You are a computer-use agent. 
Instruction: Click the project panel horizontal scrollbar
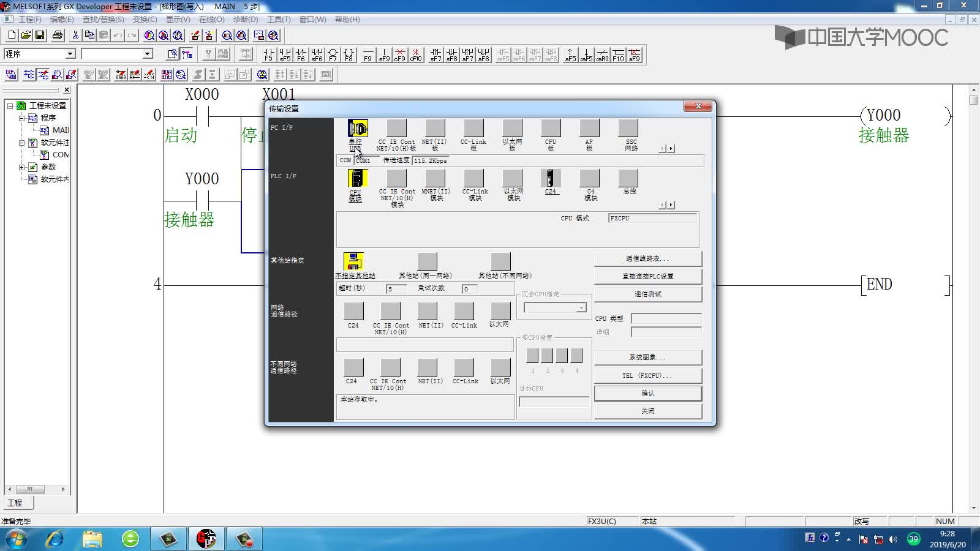[x=37, y=489]
